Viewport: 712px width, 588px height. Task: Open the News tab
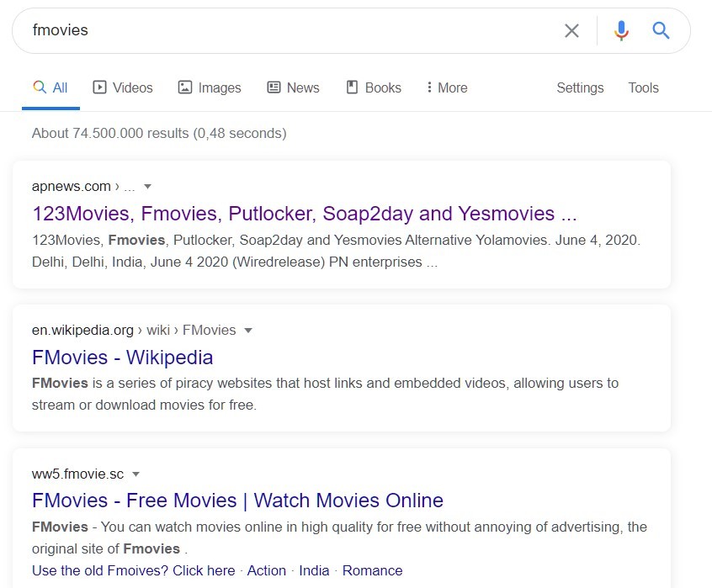[x=294, y=87]
